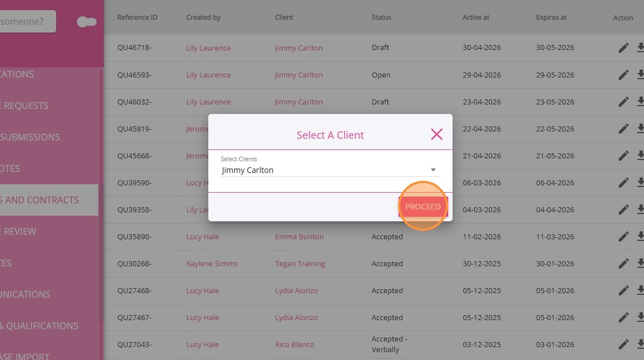Open the Emma Bunton client link
Viewport: 644px width, 360px height.
299,236
